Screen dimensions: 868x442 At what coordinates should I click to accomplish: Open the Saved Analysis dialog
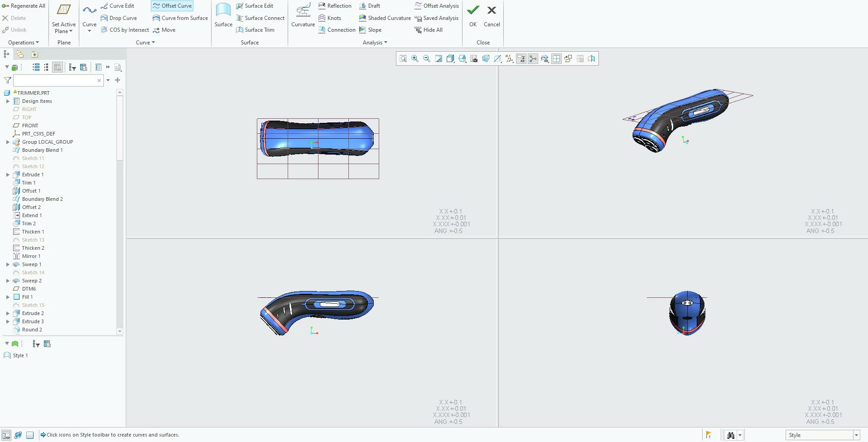437,18
